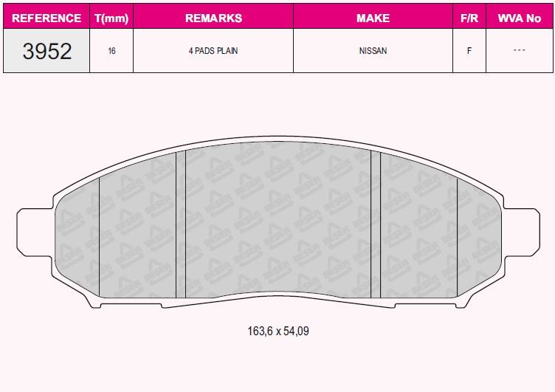
Task: Select the thickness value 16
Action: (111, 51)
